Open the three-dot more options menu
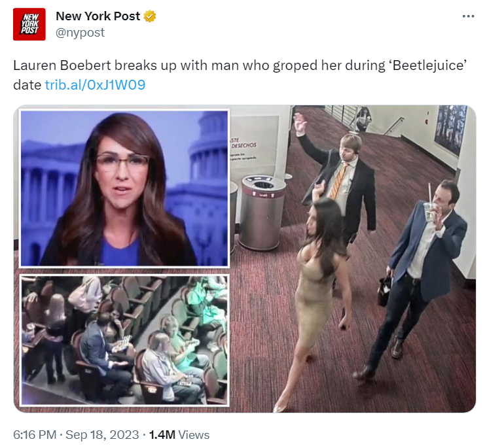485x448 pixels. click(x=468, y=16)
